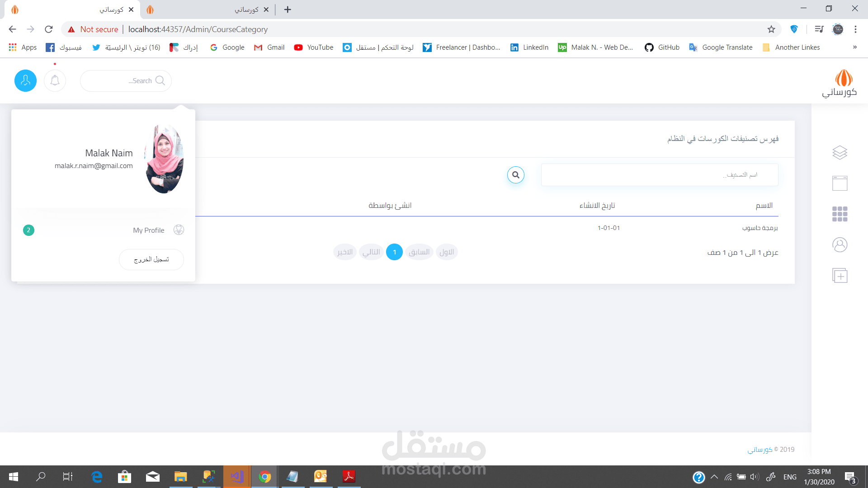Show hidden system tray icons arrow
Viewport: 868px width, 488px height.
[x=714, y=477]
